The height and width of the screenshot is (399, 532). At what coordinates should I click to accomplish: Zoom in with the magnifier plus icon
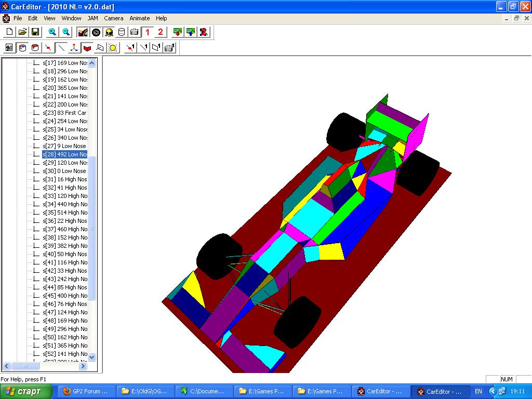(x=52, y=32)
